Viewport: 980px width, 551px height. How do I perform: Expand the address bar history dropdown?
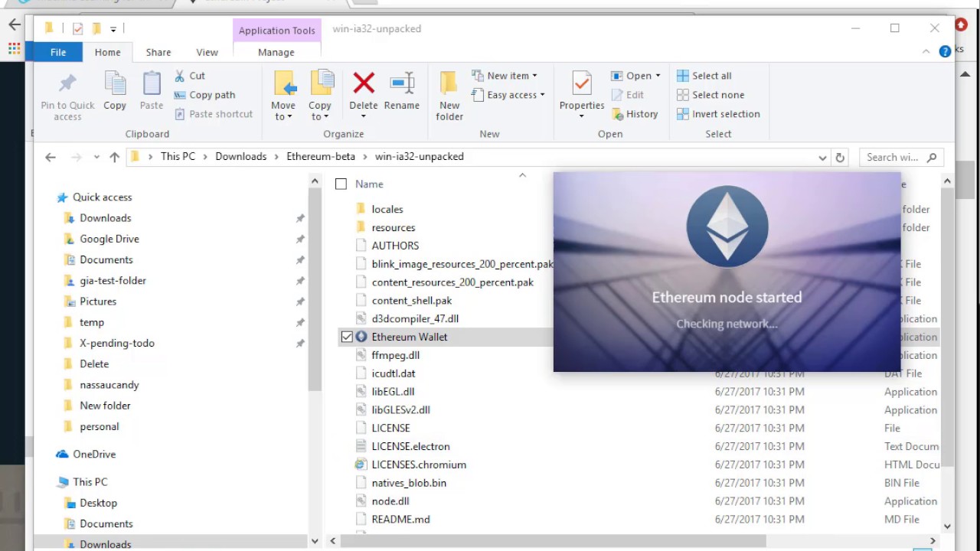click(x=822, y=158)
